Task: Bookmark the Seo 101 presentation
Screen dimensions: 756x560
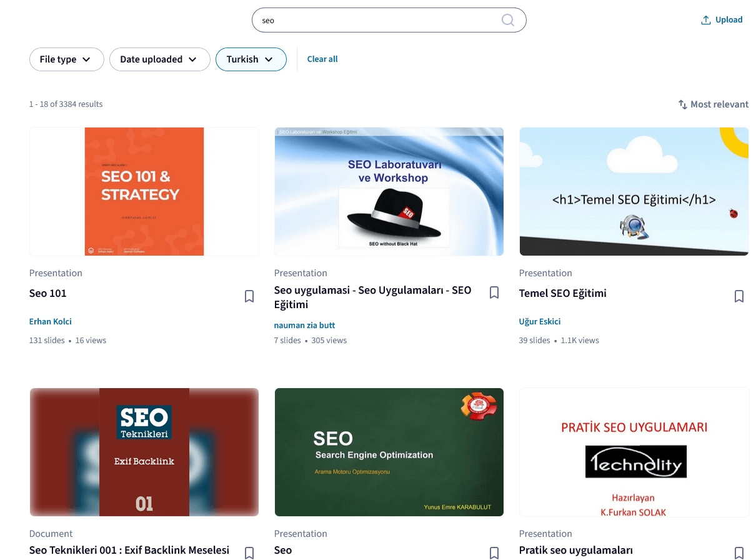Action: [249, 296]
